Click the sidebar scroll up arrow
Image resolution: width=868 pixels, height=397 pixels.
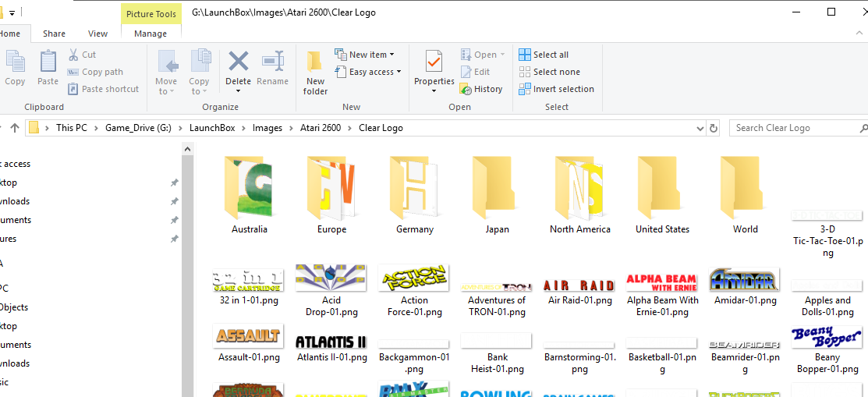point(188,149)
